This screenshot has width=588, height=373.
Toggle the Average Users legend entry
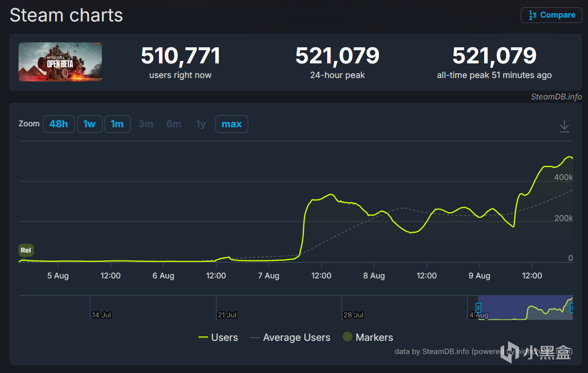pyautogui.click(x=290, y=337)
